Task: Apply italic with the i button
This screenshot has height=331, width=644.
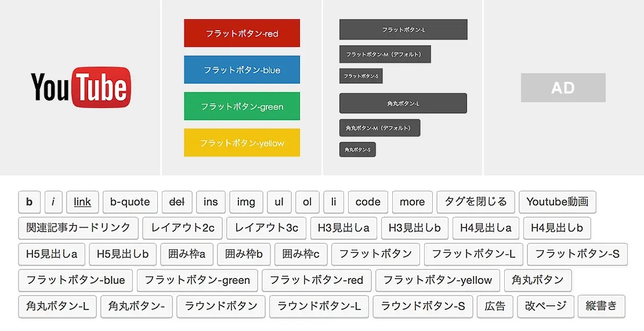Action: 53,202
